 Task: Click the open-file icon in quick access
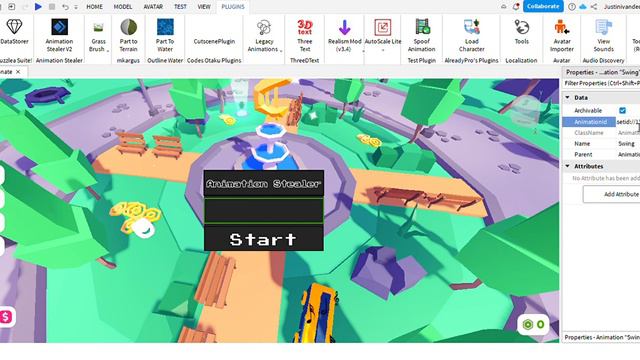pos(12,7)
